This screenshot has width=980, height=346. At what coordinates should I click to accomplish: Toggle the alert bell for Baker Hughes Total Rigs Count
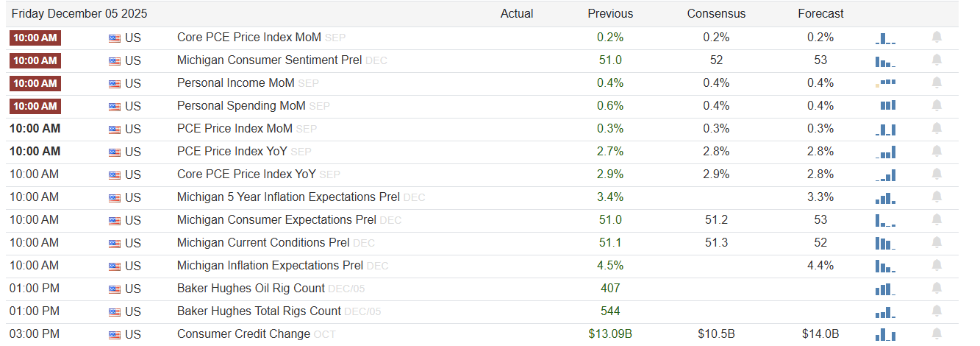tap(937, 311)
